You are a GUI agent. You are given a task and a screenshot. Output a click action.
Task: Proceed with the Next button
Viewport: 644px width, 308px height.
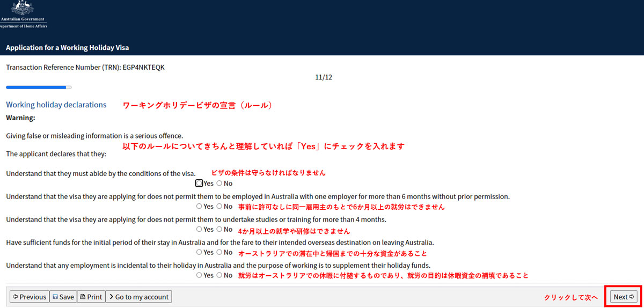pos(624,297)
